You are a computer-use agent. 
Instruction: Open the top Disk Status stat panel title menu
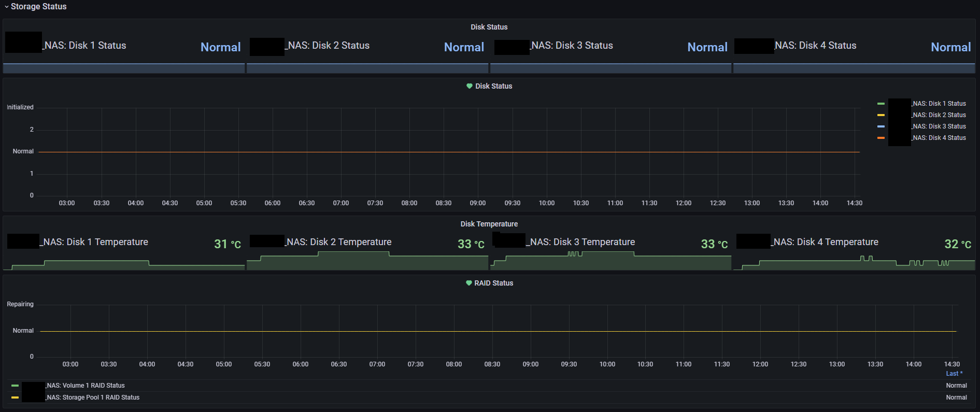tap(489, 27)
